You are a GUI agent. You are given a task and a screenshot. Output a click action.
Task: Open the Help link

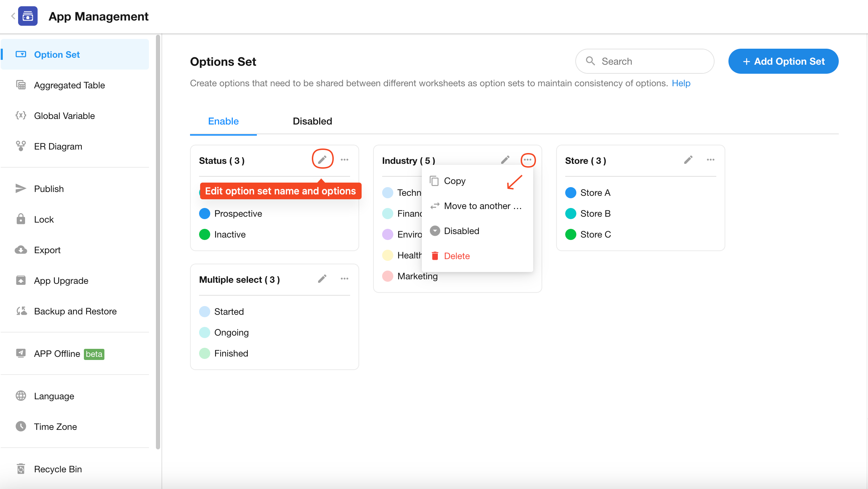coord(681,83)
